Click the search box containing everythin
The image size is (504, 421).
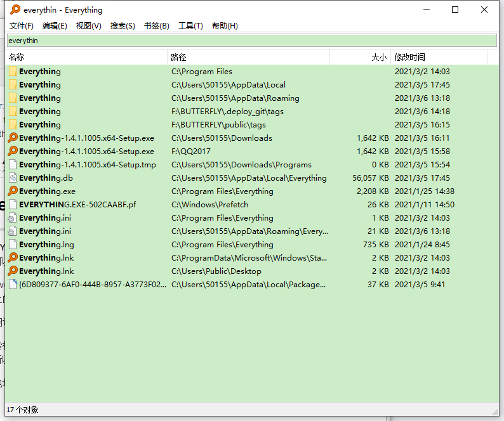tap(252, 41)
